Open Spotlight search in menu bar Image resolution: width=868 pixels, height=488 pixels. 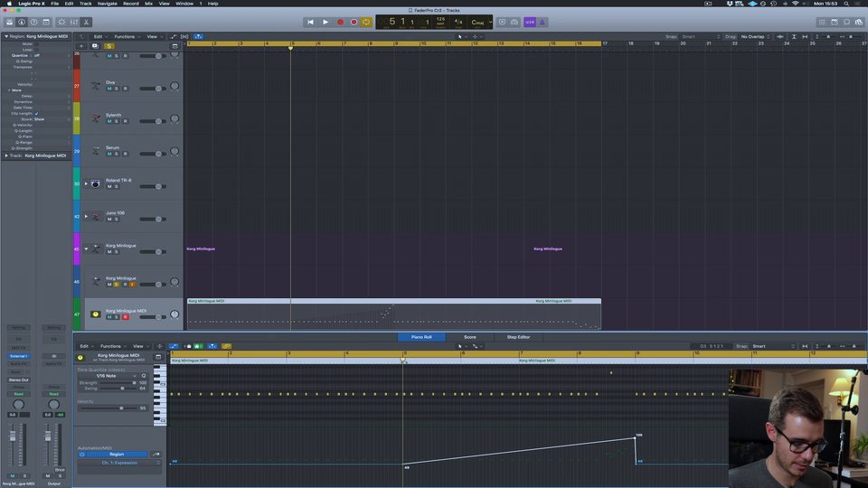click(x=846, y=4)
